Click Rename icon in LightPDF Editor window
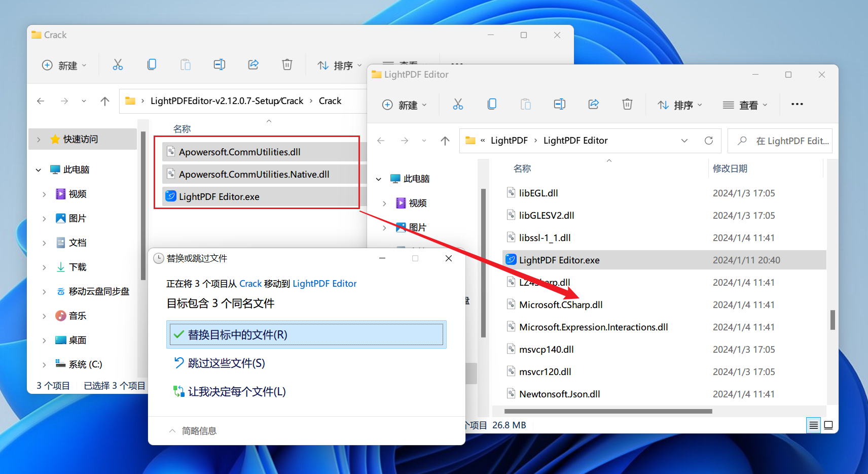 point(560,104)
